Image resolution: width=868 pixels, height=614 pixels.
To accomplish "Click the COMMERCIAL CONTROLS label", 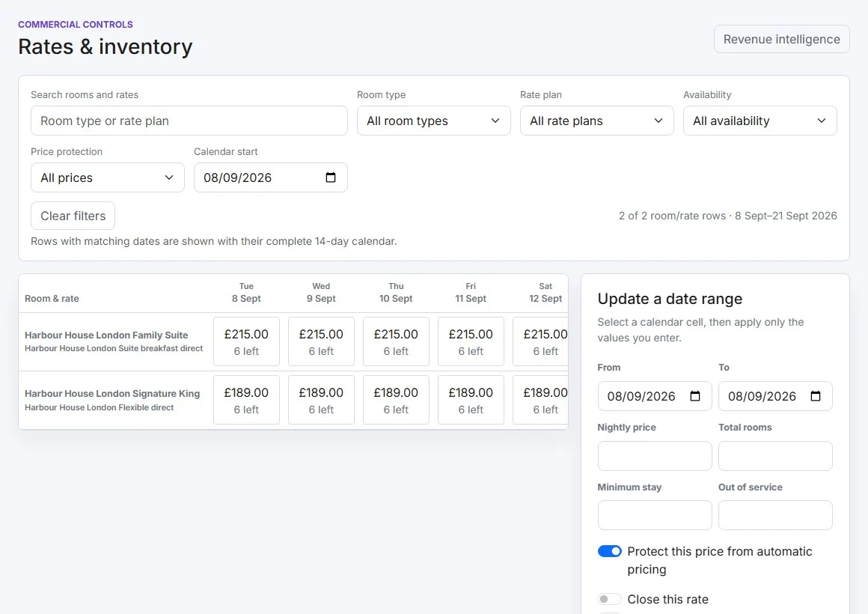I will 76,25.
